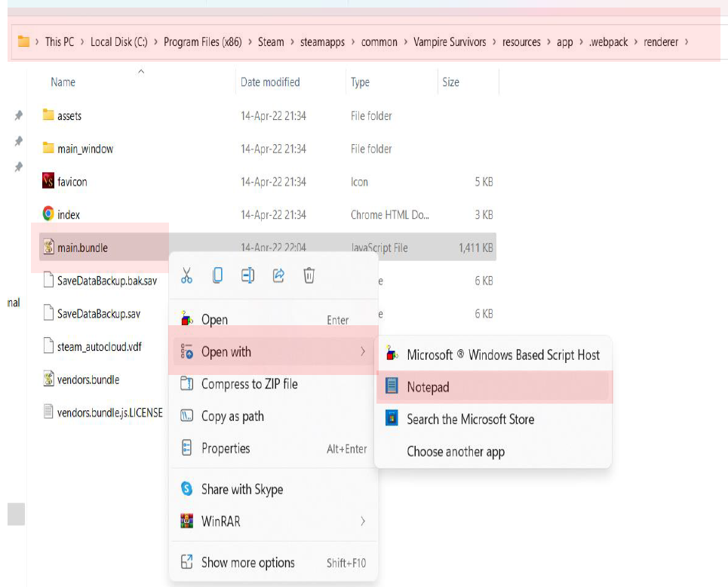
Task: Expand the WinRAR submenu arrow
Action: 363,521
